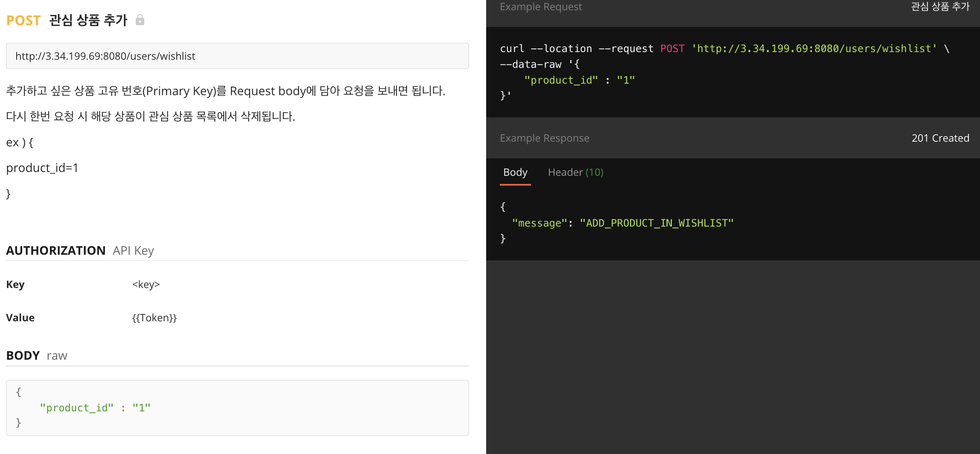This screenshot has height=454, width=980.
Task: Click product_id in the raw body block
Action: coord(77,408)
